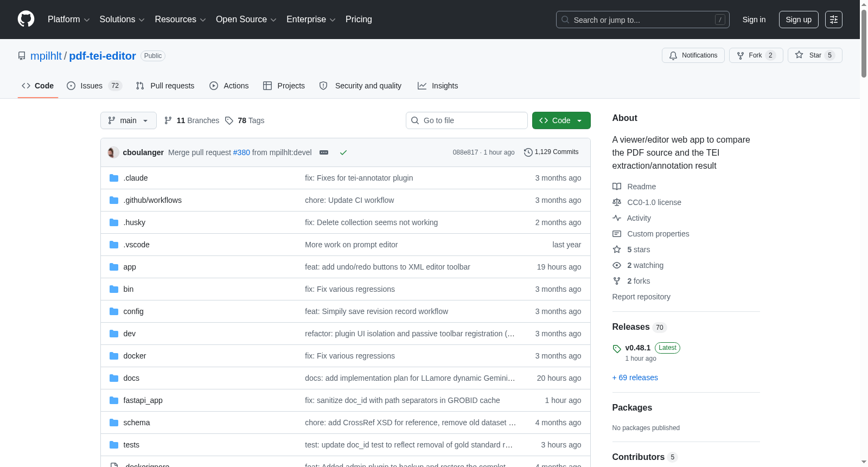This screenshot has width=868, height=467.
Task: Open the bin folder icon
Action: click(x=114, y=289)
